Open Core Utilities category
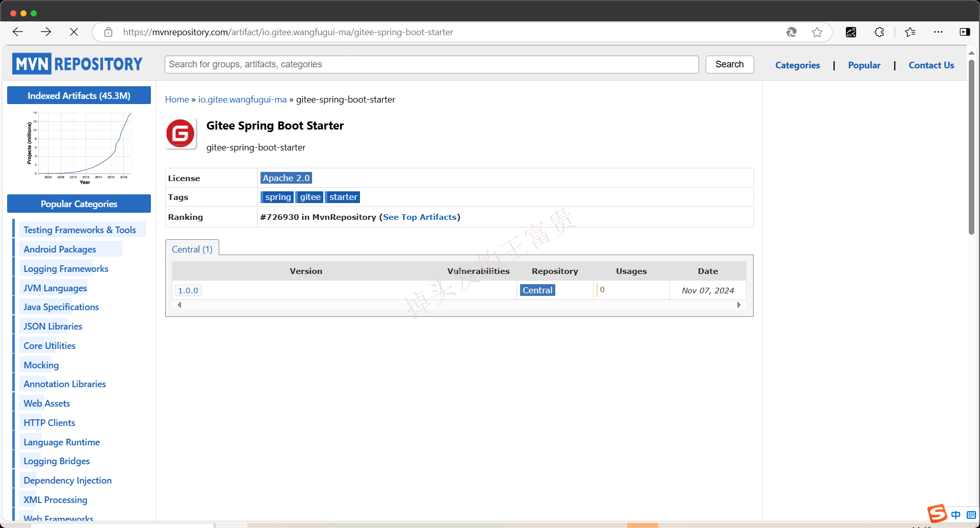Image resolution: width=980 pixels, height=528 pixels. coord(49,346)
